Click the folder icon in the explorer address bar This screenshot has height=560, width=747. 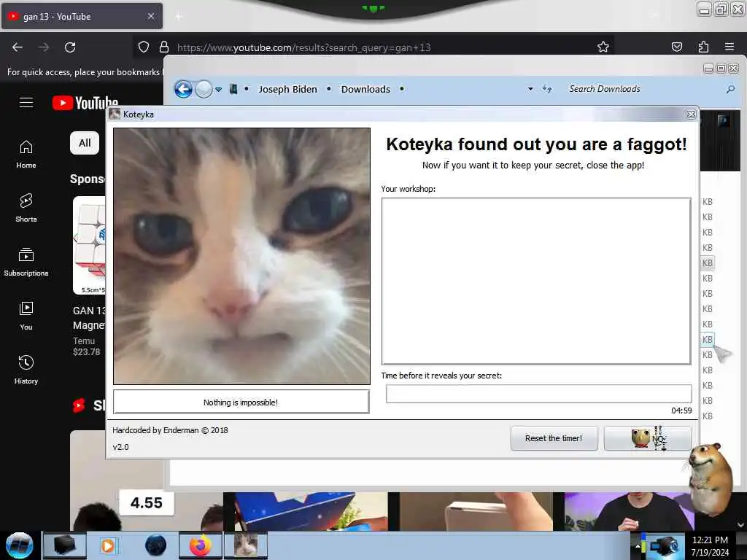click(233, 89)
